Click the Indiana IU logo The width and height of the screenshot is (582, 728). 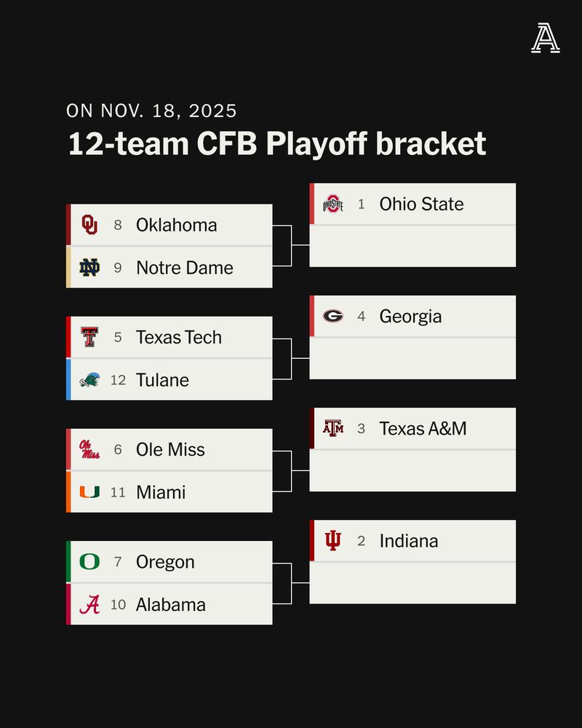[332, 541]
